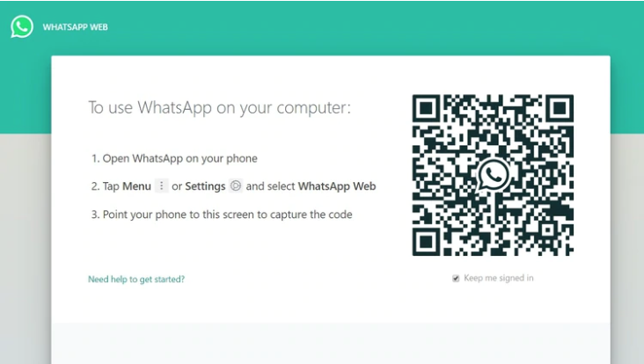Open the Need help to get started link
This screenshot has height=364, width=644.
click(x=136, y=280)
